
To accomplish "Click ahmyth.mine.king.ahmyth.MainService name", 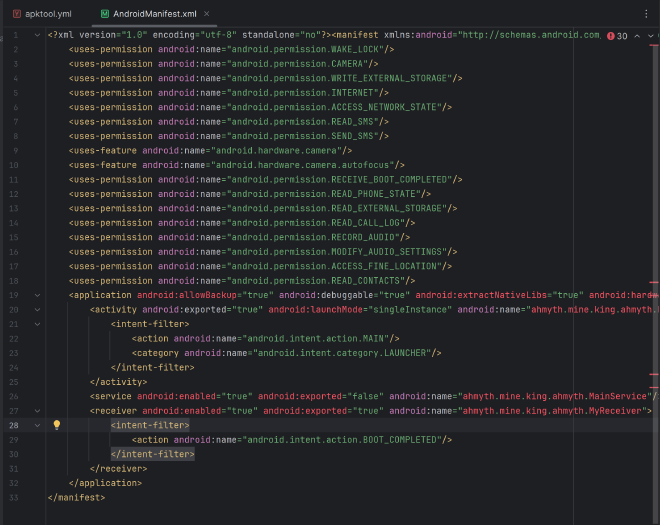I will 554,396.
